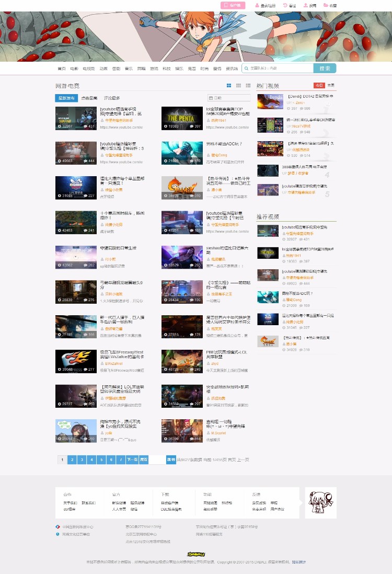
Task: Open THE PENTA video thumbnail
Action: coord(182,118)
